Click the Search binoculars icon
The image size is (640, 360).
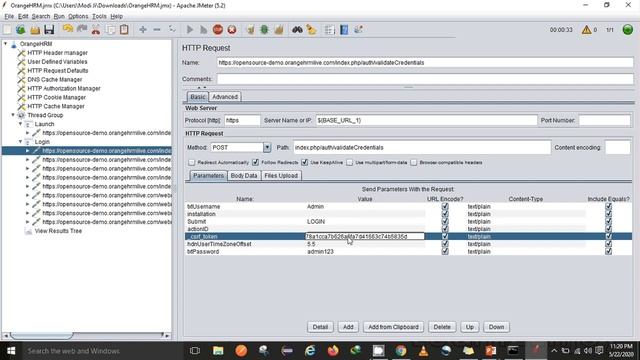[x=297, y=30]
